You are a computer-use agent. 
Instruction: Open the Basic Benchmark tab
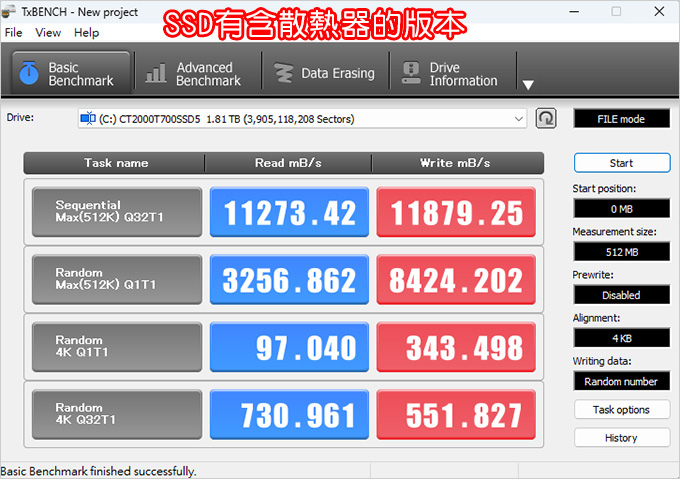point(71,73)
